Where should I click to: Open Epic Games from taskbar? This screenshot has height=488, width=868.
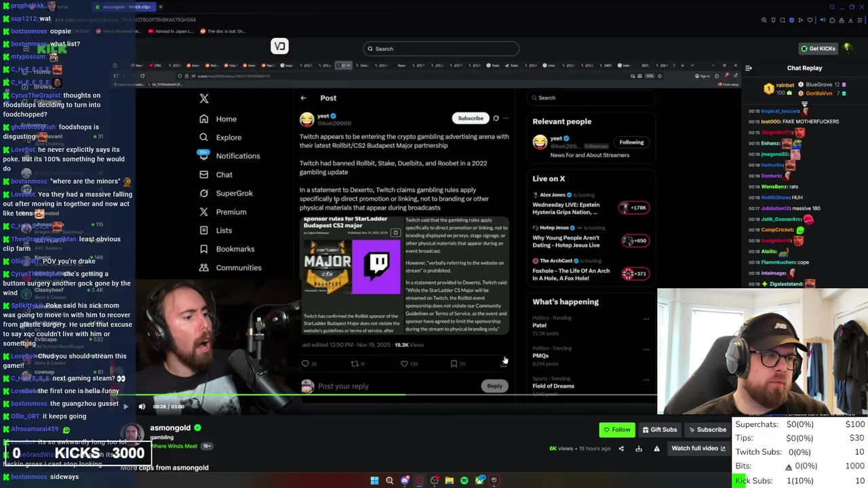pos(494,481)
